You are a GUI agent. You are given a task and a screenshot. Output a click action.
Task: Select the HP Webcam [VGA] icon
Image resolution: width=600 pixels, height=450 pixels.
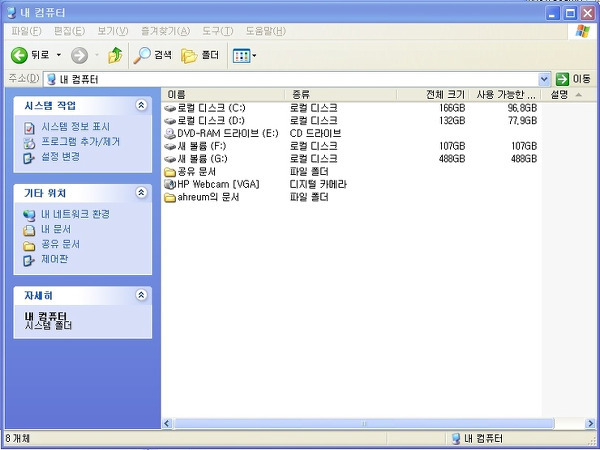point(170,184)
